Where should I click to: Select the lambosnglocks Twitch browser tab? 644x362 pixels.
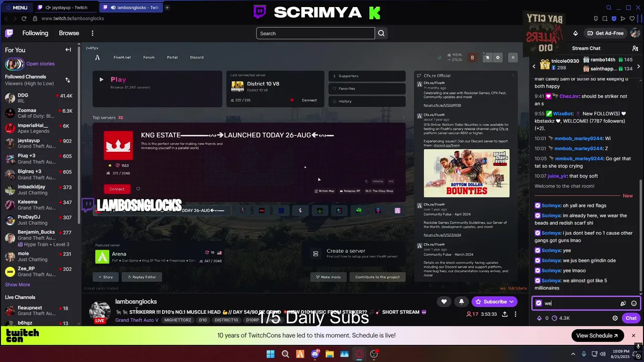(x=130, y=8)
